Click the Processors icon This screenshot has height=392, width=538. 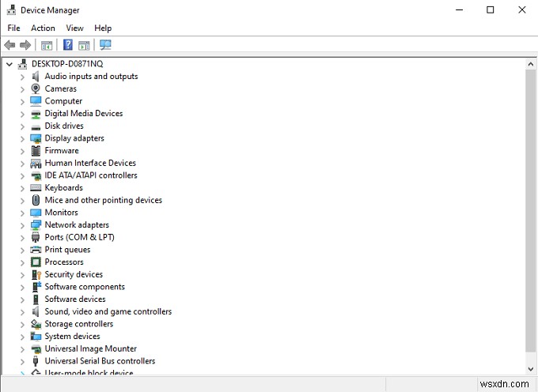pos(36,262)
